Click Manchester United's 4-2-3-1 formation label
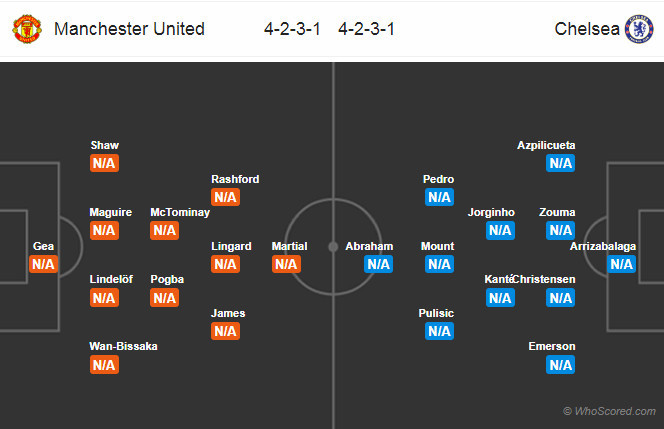The width and height of the screenshot is (664, 429). [292, 29]
